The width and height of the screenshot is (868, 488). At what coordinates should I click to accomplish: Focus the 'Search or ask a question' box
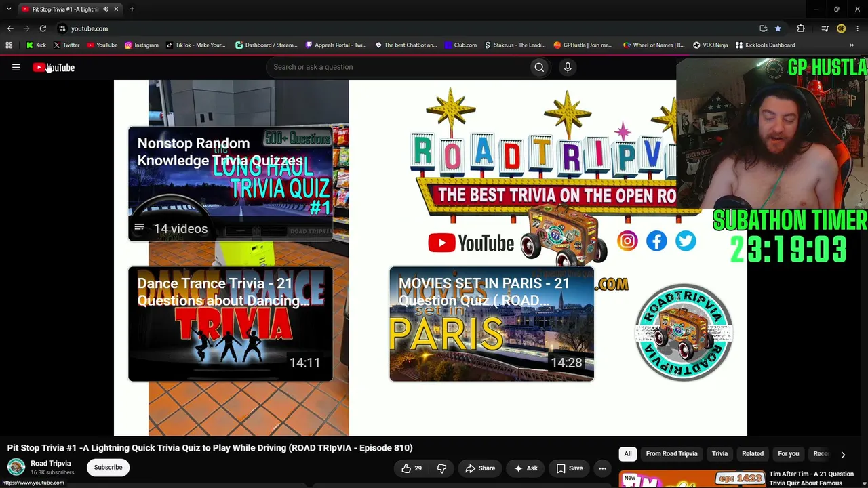pyautogui.click(x=398, y=67)
